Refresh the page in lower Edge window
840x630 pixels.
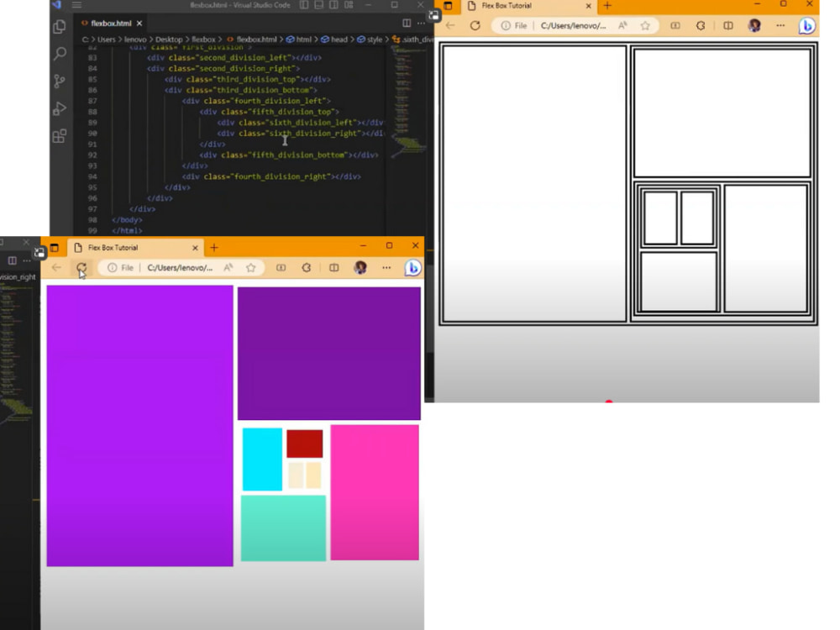(x=81, y=267)
